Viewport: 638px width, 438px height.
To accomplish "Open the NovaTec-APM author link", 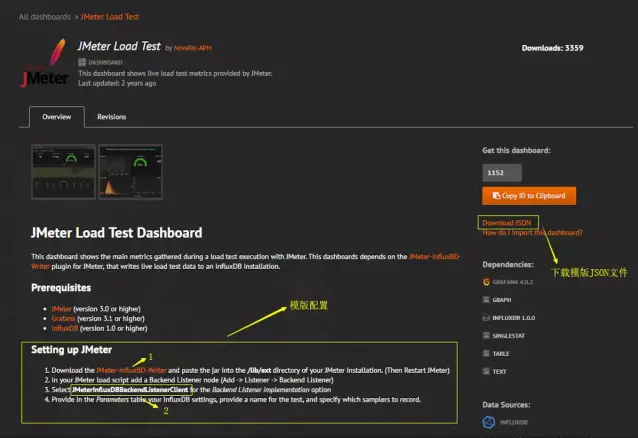I will click(192, 48).
